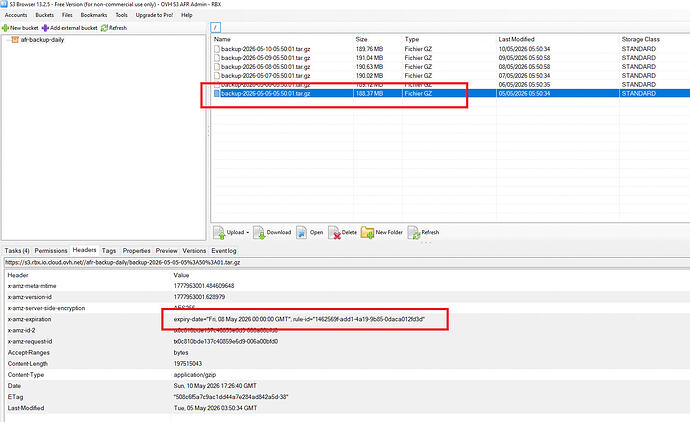Sort files by Size column header
The image size is (690, 422).
(x=361, y=39)
